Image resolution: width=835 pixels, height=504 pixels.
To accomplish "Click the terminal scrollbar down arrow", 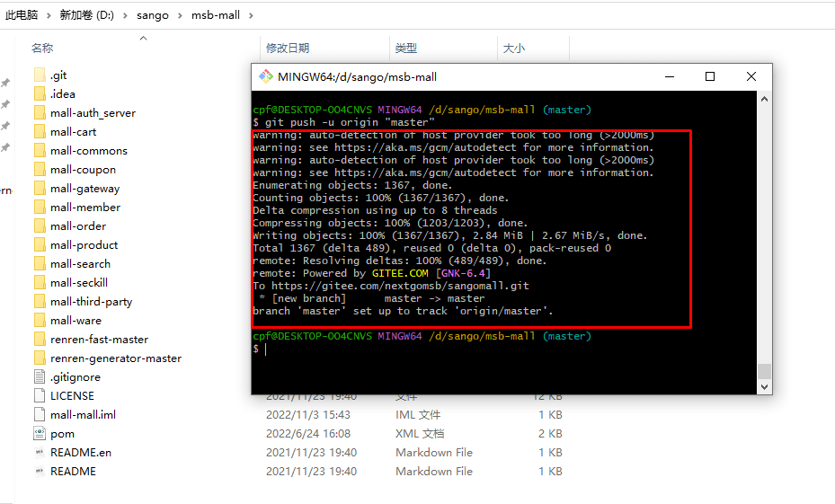I will [765, 387].
